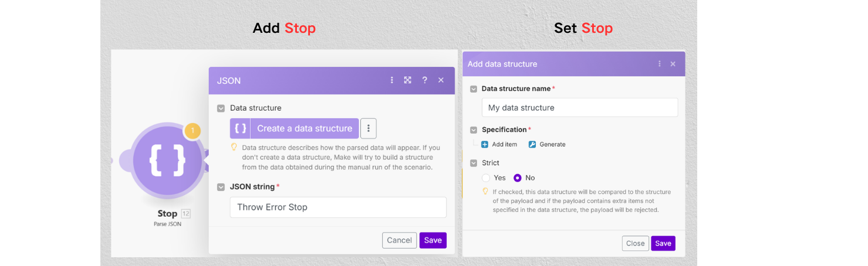Click Save in Add data structure dialog
This screenshot has height=266, width=868.
(x=663, y=243)
